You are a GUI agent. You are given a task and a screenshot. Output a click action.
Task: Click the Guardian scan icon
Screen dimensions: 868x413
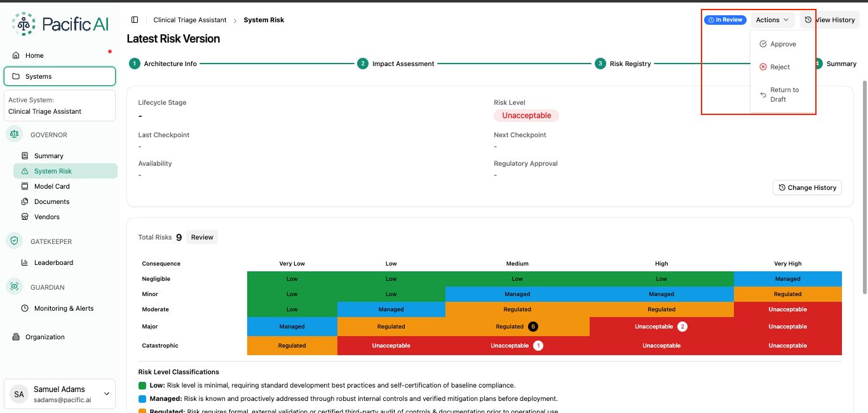(15, 287)
